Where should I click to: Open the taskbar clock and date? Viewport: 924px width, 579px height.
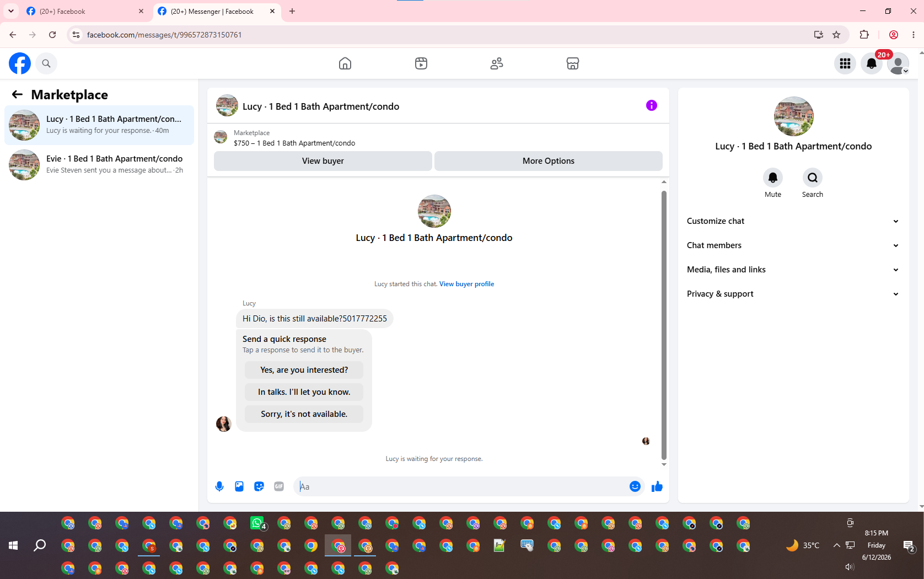[x=877, y=545]
